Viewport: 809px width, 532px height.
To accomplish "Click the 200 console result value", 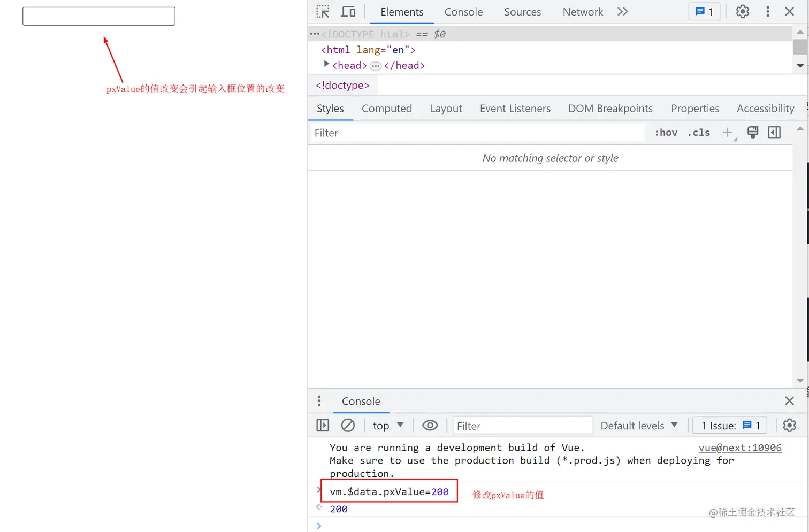I will tap(339, 509).
